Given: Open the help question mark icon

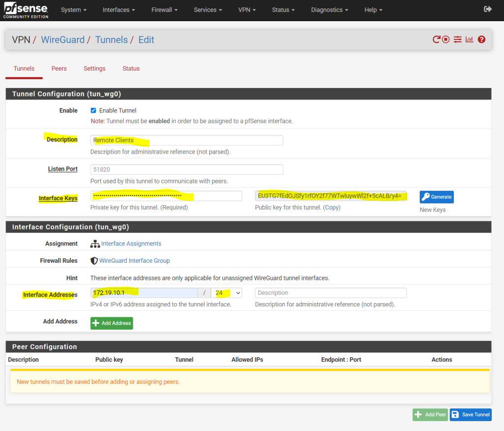Looking at the screenshot, I should click(481, 39).
